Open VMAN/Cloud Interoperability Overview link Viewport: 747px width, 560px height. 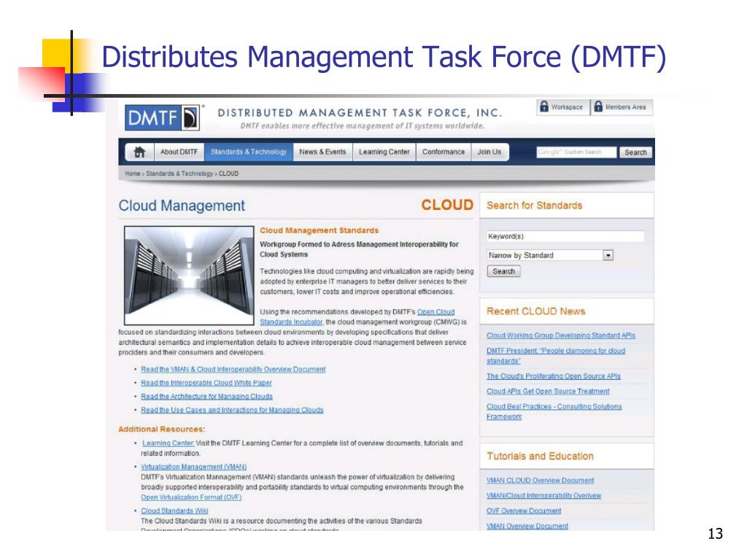[543, 496]
